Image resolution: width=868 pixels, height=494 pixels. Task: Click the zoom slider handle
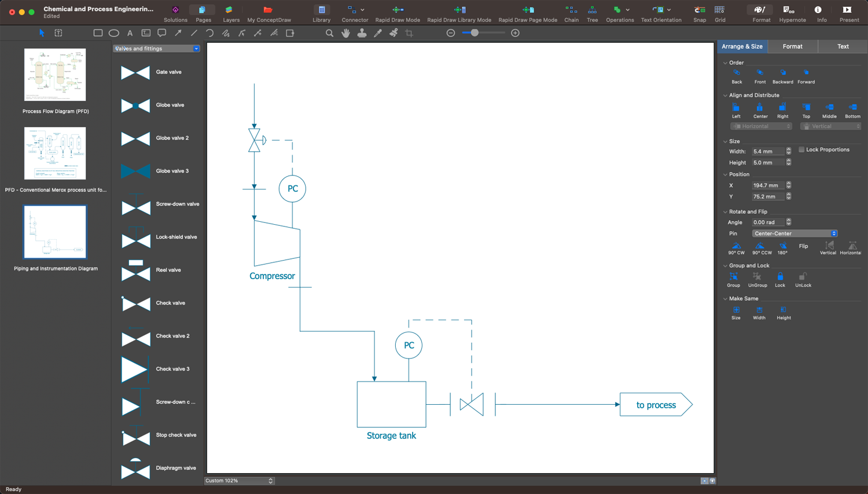pos(475,33)
